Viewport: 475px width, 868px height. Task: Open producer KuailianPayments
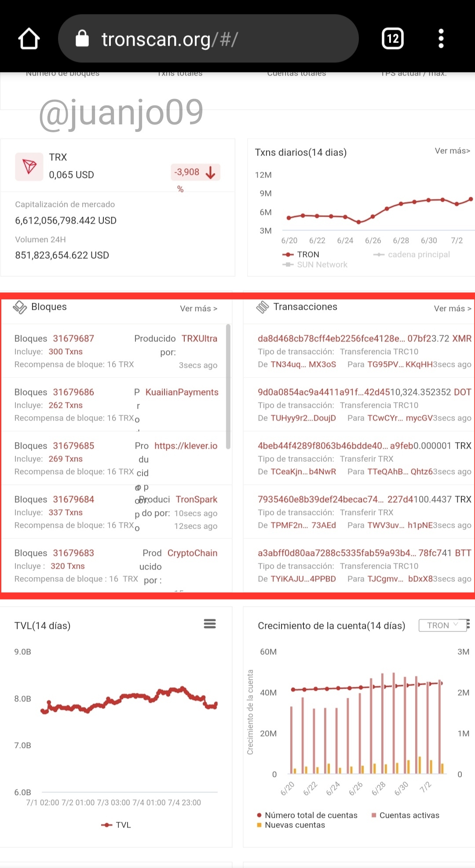pos(182,392)
